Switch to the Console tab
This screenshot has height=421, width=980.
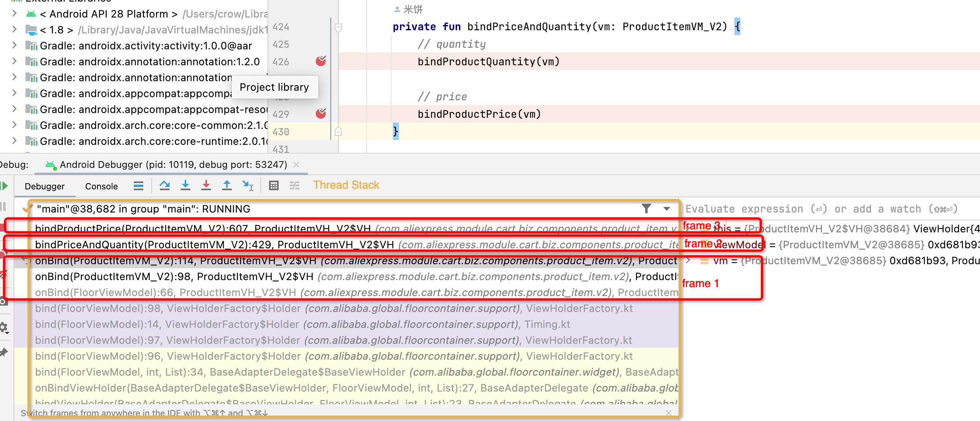click(x=102, y=186)
